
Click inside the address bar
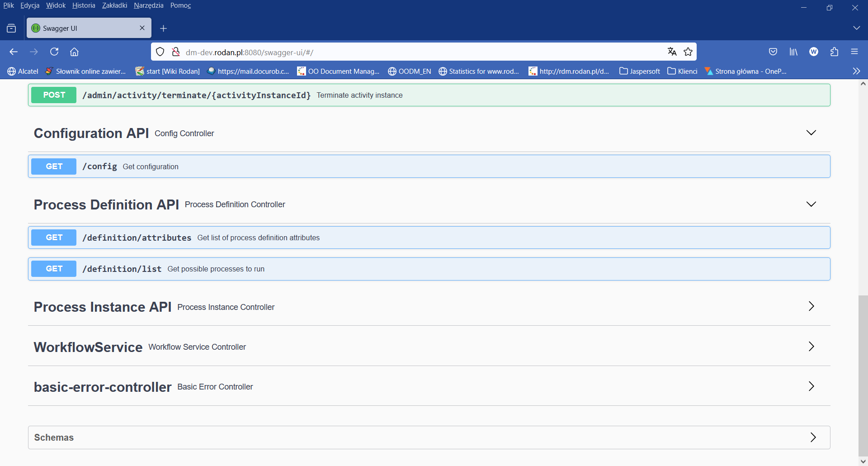pos(407,52)
